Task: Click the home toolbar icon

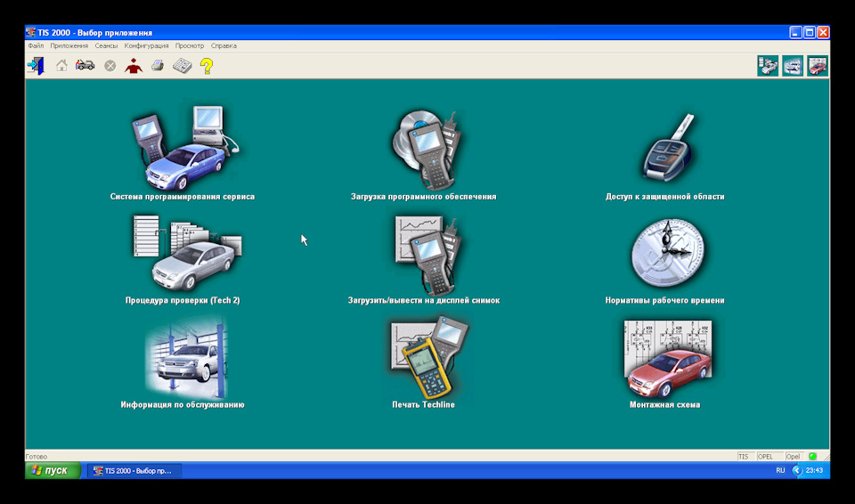Action: (x=61, y=66)
